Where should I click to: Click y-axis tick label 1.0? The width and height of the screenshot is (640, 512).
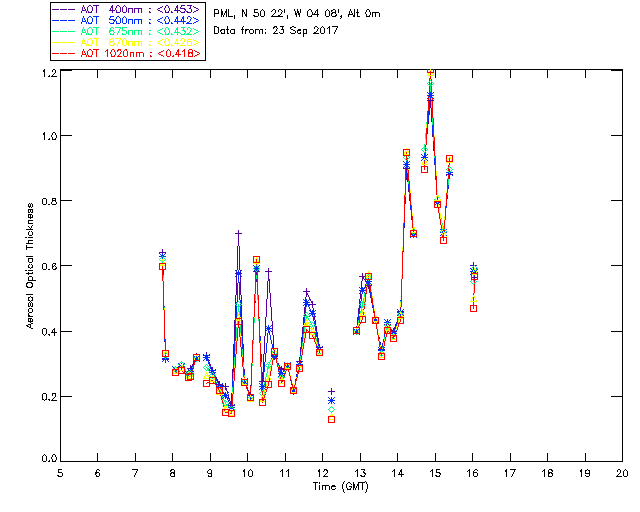click(49, 136)
